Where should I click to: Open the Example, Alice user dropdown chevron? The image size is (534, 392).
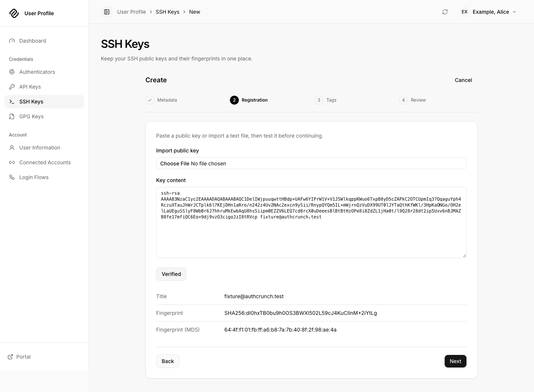click(x=514, y=12)
